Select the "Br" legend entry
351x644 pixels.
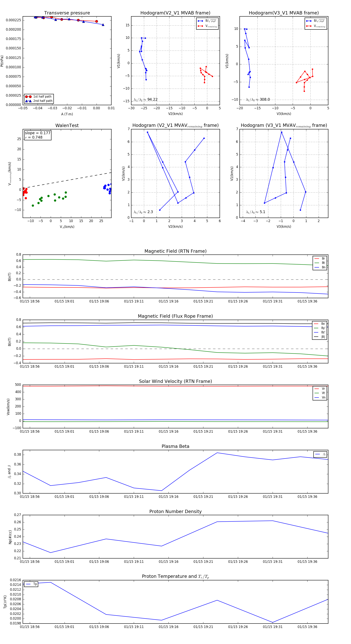click(x=320, y=259)
